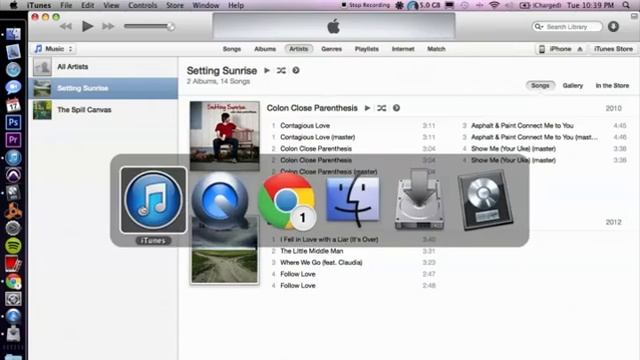This screenshot has height=360, width=640.
Task: Open Spotlight search in the menu bar
Action: pyautogui.click(x=626, y=5)
